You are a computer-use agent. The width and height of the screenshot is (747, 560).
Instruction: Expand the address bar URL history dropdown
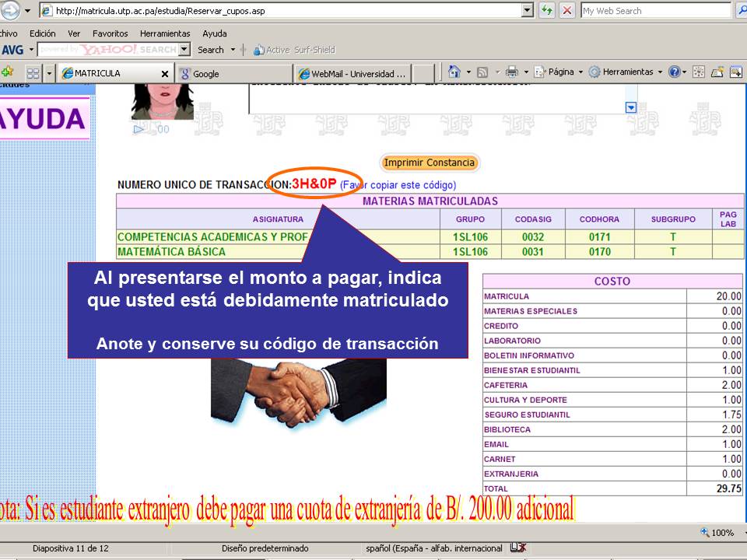(528, 10)
